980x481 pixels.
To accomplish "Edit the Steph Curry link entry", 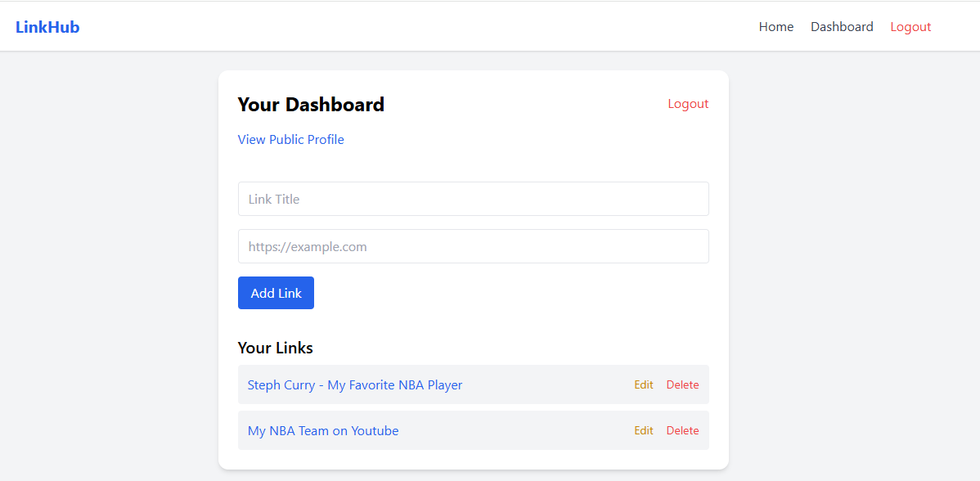I will pyautogui.click(x=644, y=384).
